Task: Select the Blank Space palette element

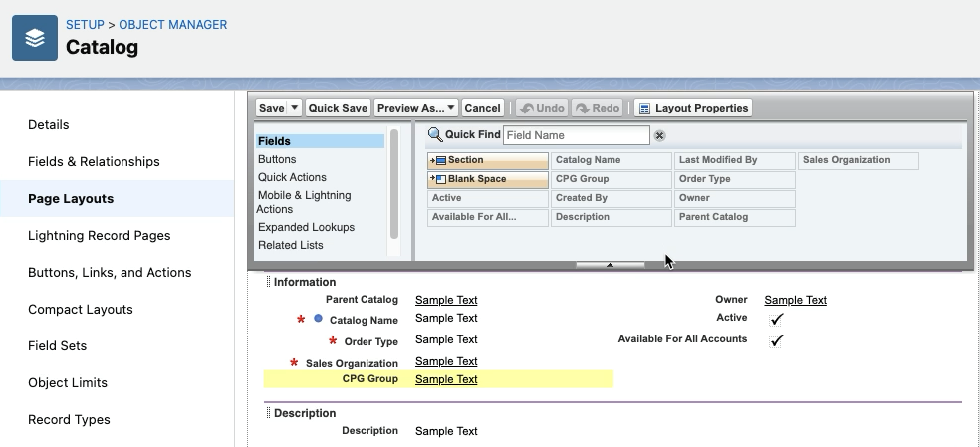Action: coord(487,179)
